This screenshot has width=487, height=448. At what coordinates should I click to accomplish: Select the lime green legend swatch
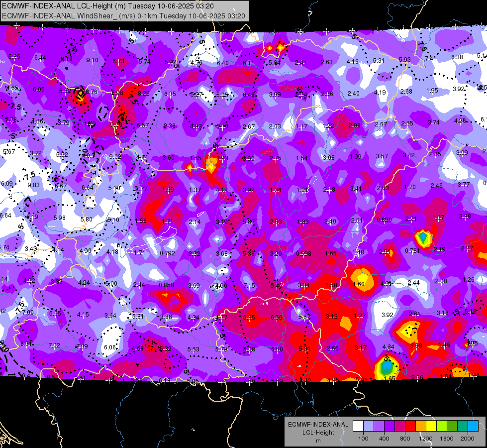[x=442, y=426]
